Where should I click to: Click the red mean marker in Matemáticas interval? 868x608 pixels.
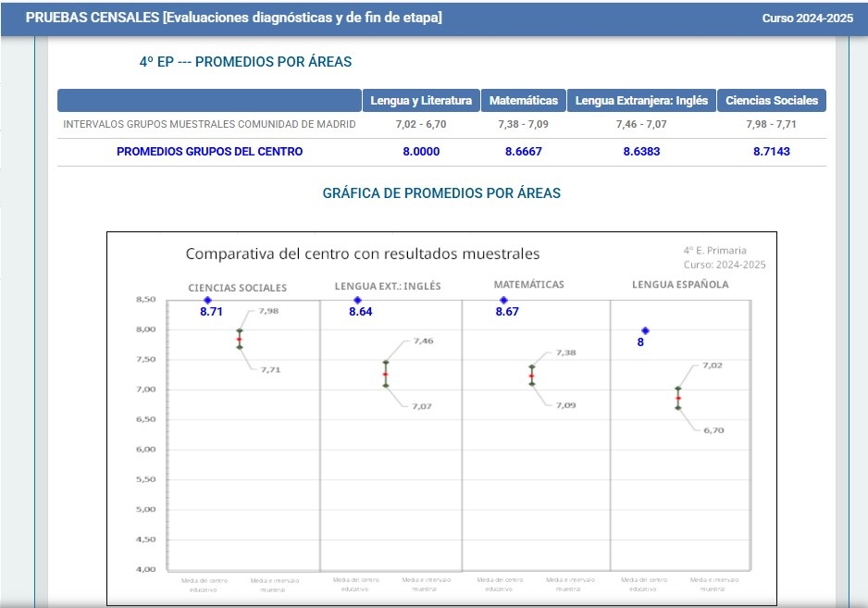tap(531, 376)
